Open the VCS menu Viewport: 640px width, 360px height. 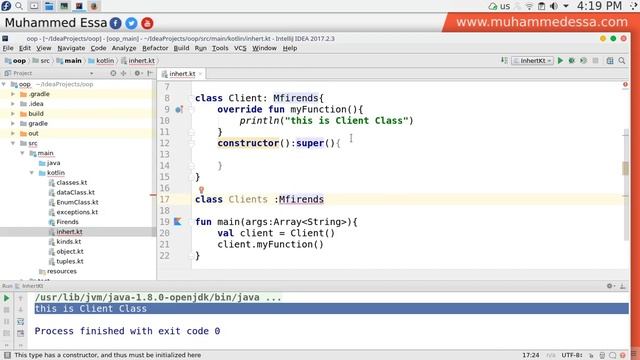240,48
